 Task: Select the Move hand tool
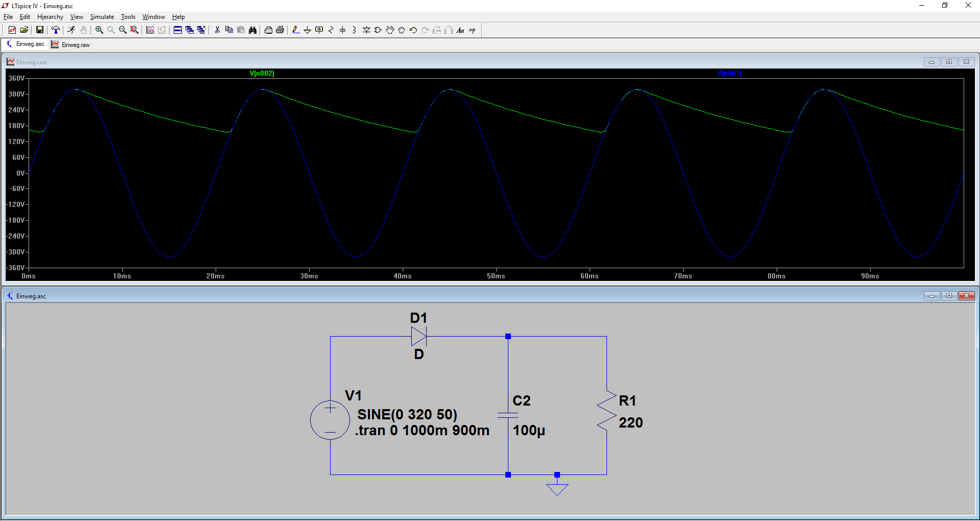pos(390,30)
